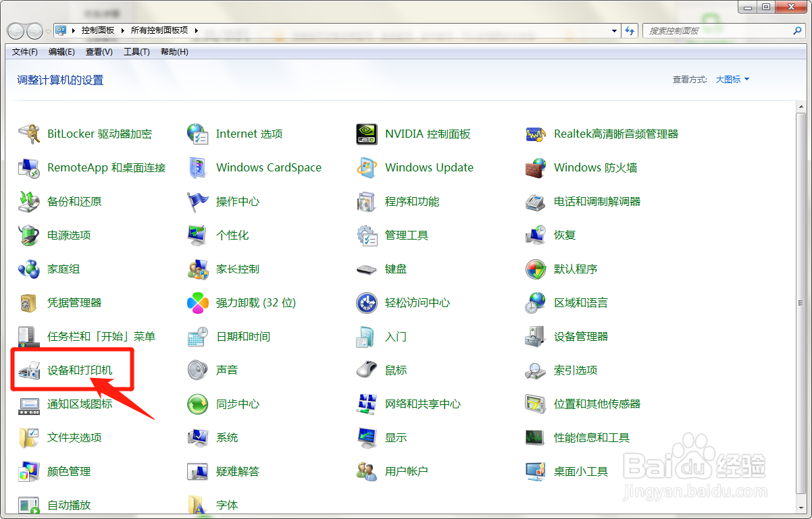
Task: Open the 个性化 monitor icon
Action: (x=198, y=235)
